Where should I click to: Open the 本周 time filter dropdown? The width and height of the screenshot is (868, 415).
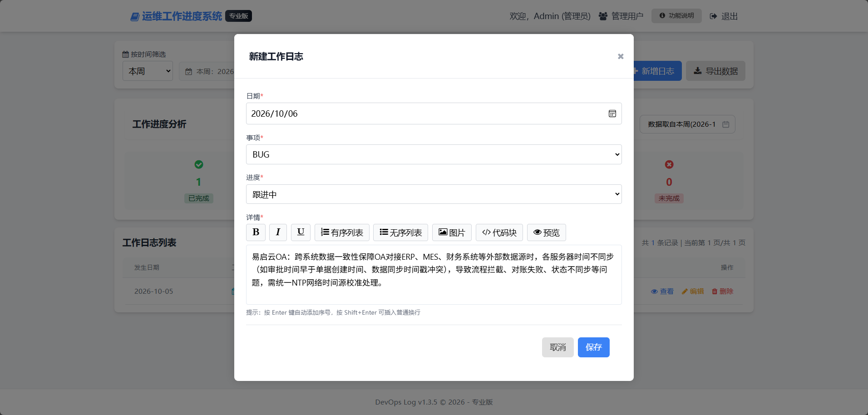pyautogui.click(x=148, y=71)
